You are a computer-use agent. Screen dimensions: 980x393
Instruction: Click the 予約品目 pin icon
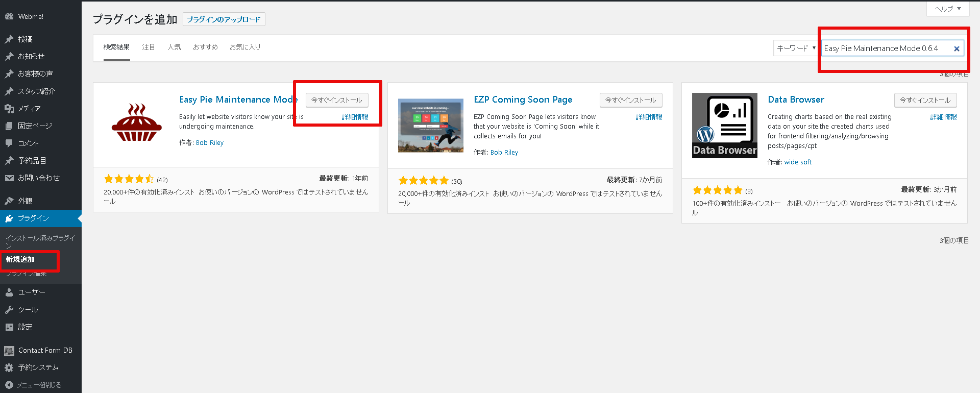coord(9,161)
